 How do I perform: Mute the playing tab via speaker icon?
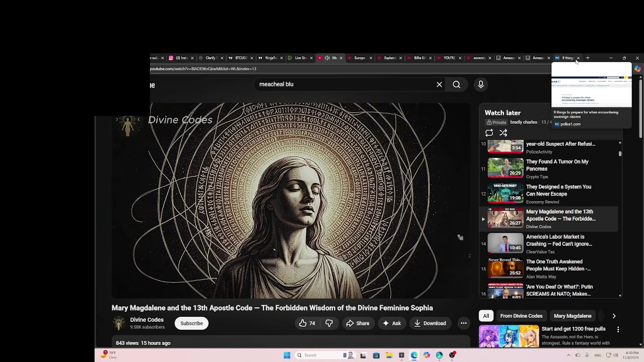(327, 58)
